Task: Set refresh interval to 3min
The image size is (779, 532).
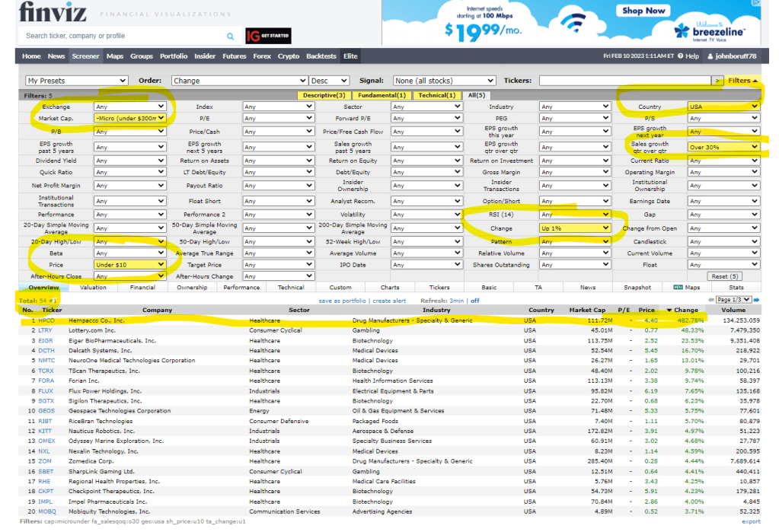Action: coord(456,301)
